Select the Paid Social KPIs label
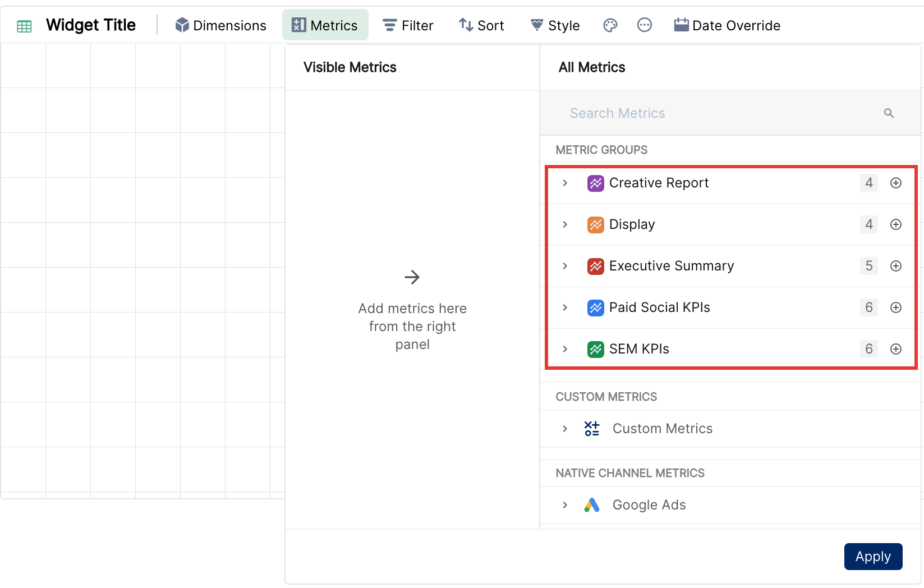 click(x=660, y=307)
